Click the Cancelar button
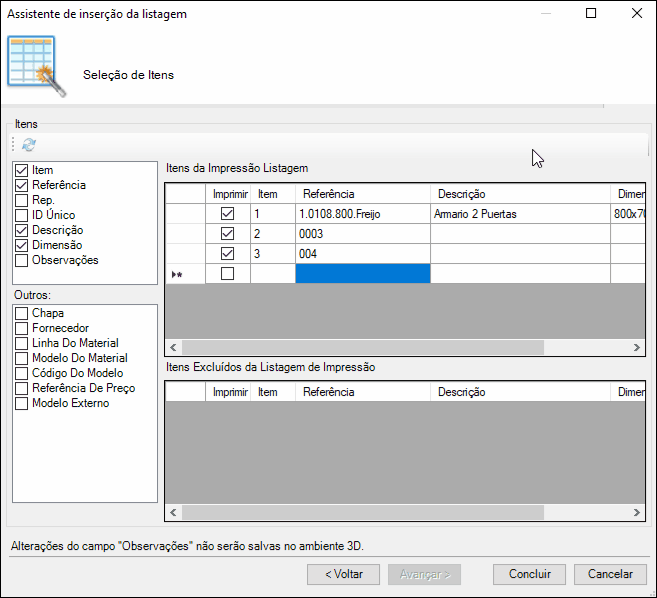Screen dimensions: 657x598 point(610,574)
